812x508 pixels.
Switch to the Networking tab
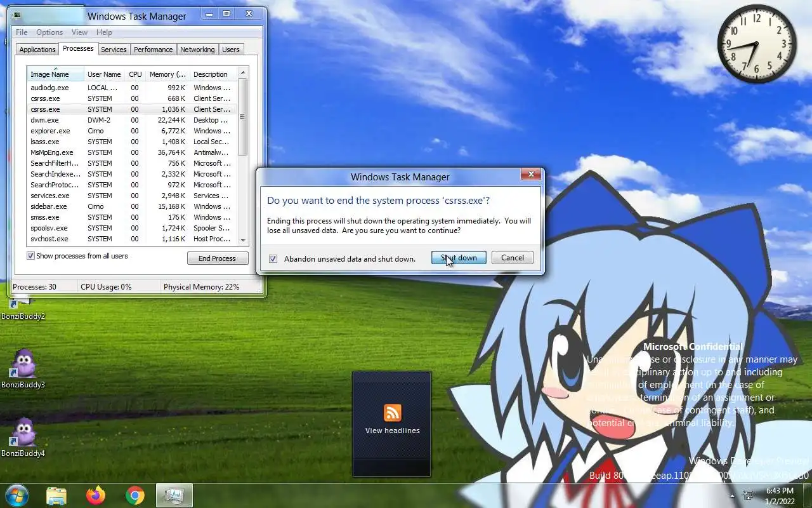[197, 50]
